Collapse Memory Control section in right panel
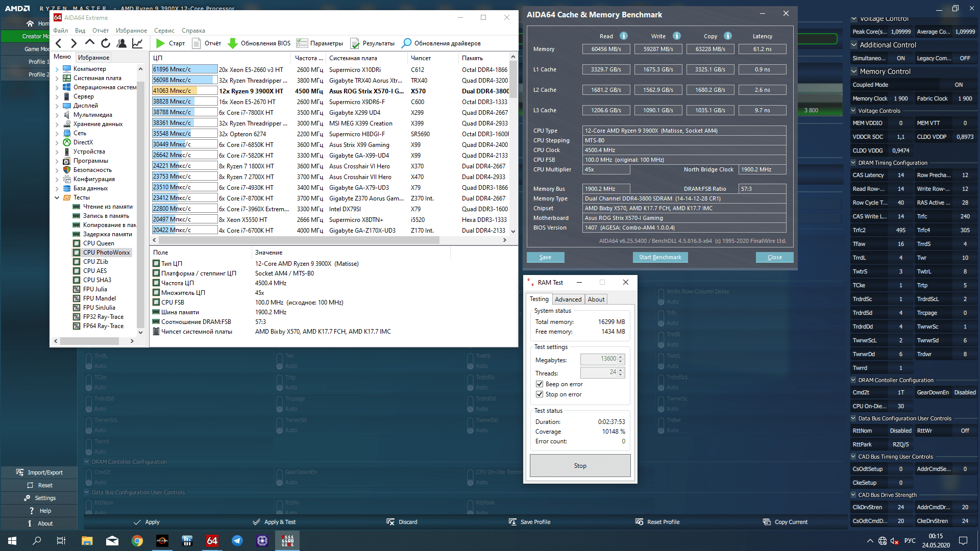Screen dimensions: 980x551 [854, 71]
